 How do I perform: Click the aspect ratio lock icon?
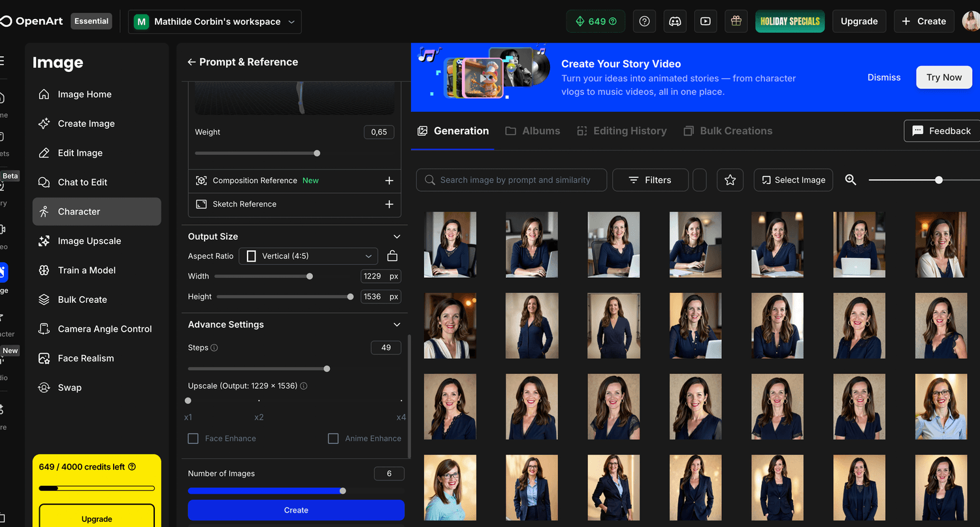click(x=392, y=256)
